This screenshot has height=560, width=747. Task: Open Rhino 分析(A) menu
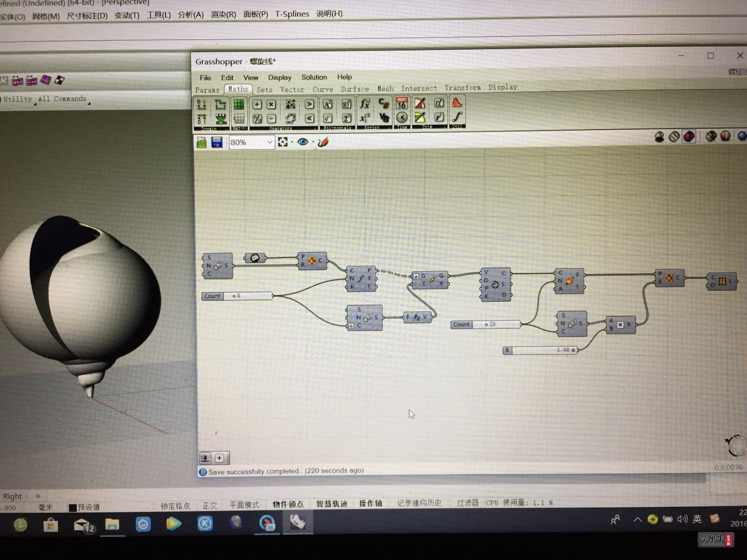(191, 15)
